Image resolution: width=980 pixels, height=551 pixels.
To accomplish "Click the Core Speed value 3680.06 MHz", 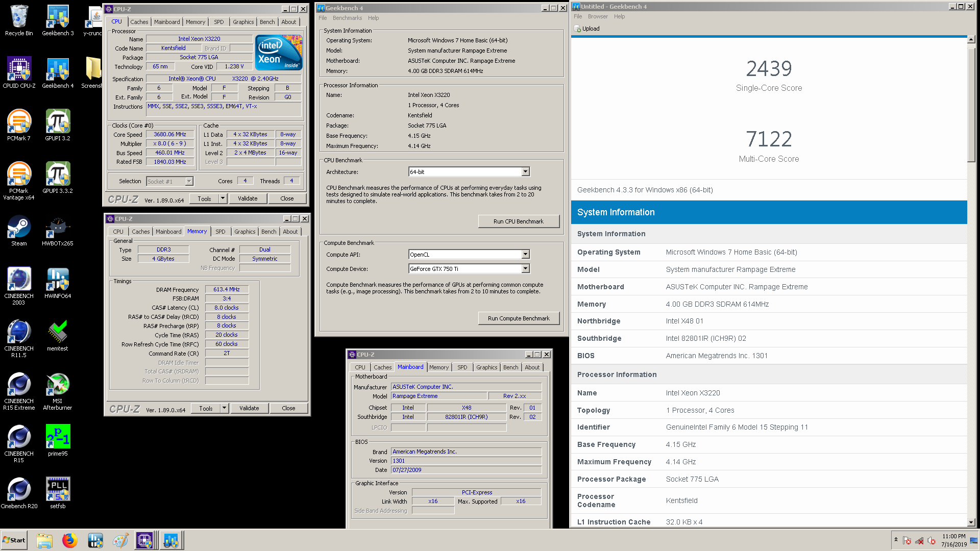I will point(170,135).
